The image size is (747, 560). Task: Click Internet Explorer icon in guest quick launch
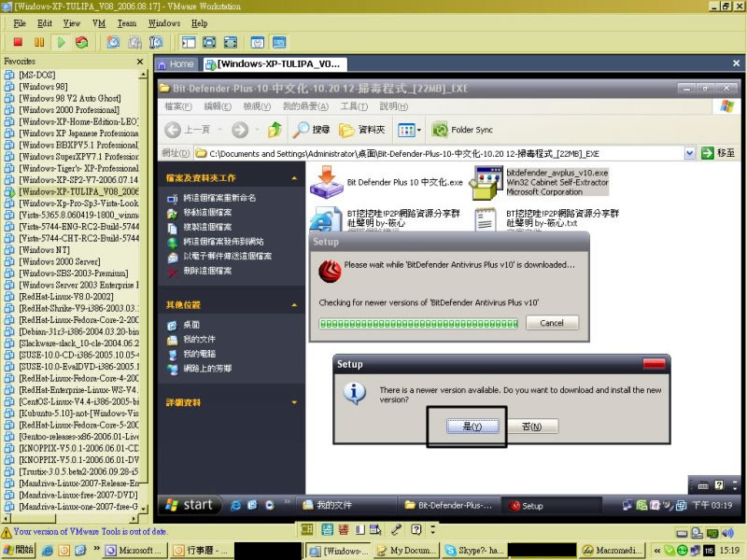(x=235, y=505)
